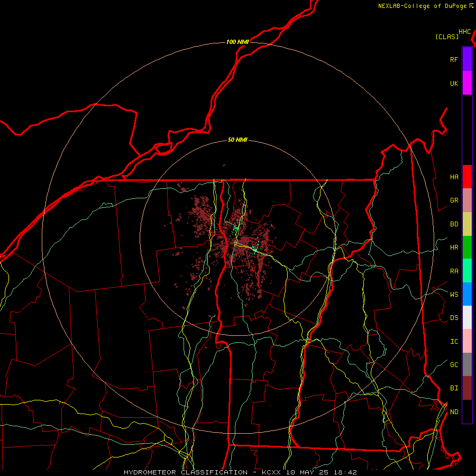Select the GC gray legend swatch
The width and height of the screenshot is (476, 476).
(x=467, y=364)
